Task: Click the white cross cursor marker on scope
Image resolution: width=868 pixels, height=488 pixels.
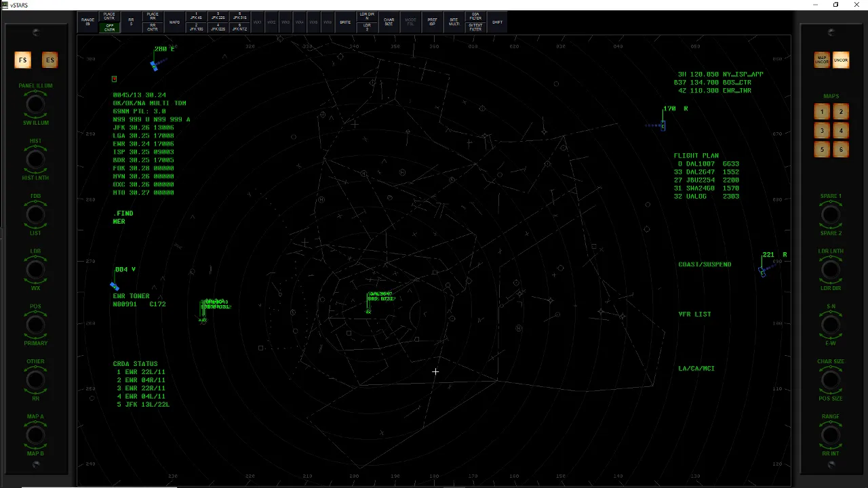Action: tap(435, 371)
